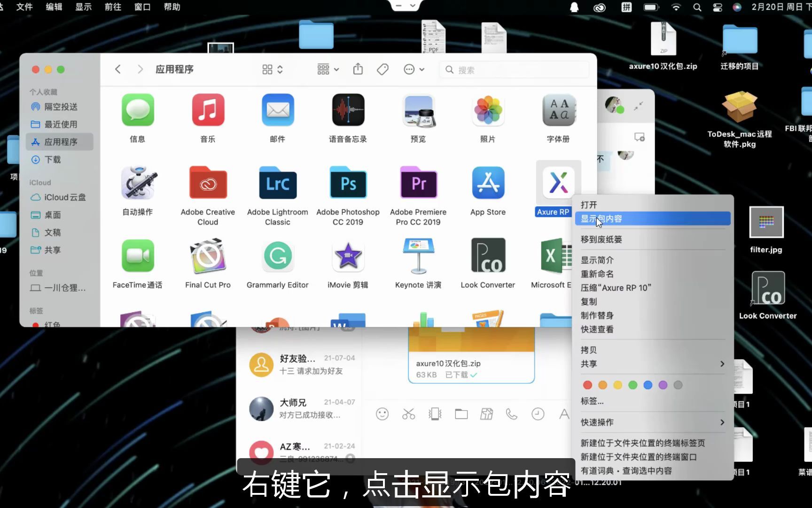Click the emoji icon in chat toolbar
Image resolution: width=812 pixels, height=508 pixels.
[383, 414]
